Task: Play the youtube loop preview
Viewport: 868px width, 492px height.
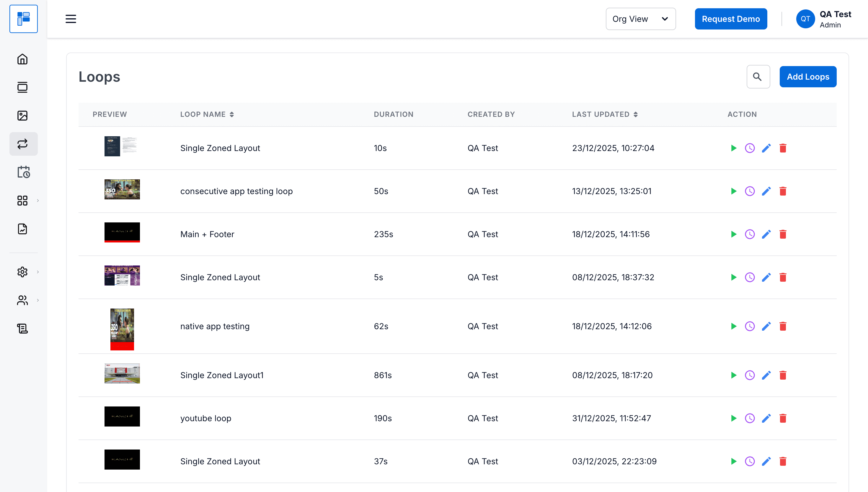Action: click(x=733, y=418)
